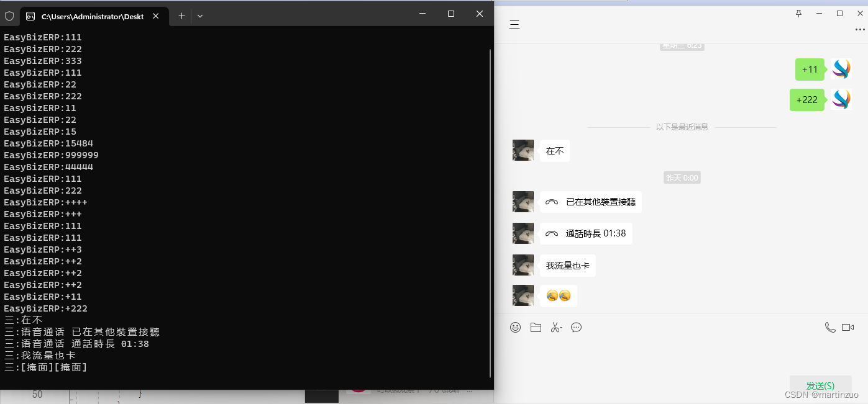Click the terminal line EasyBizERP:999999
This screenshot has height=404, width=868.
[51, 155]
